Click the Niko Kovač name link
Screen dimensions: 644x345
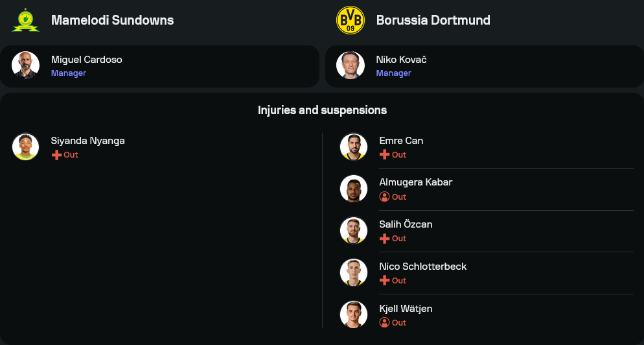[x=401, y=60]
